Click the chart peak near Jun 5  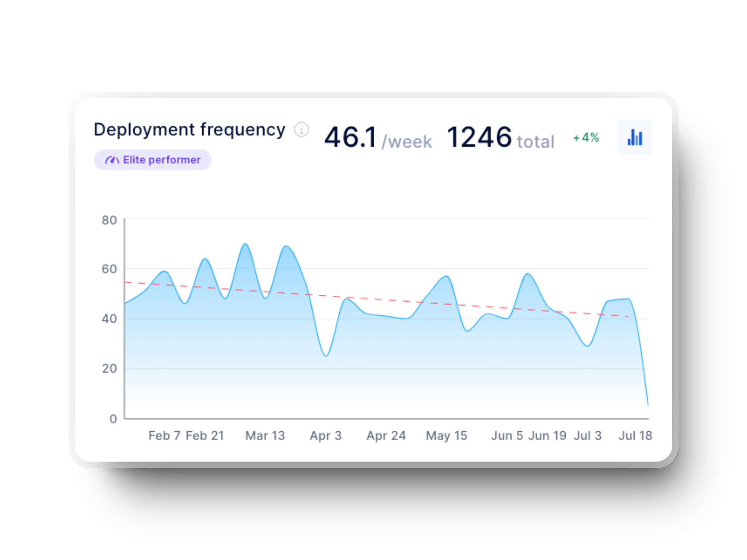point(528,274)
